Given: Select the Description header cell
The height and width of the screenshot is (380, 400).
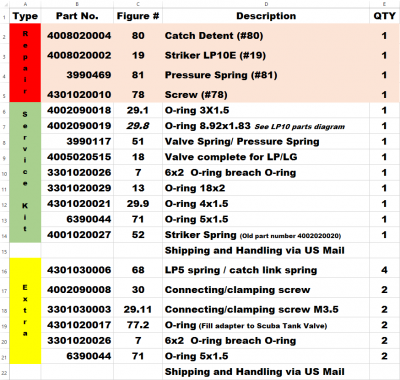Looking at the screenshot, I should 266,16.
